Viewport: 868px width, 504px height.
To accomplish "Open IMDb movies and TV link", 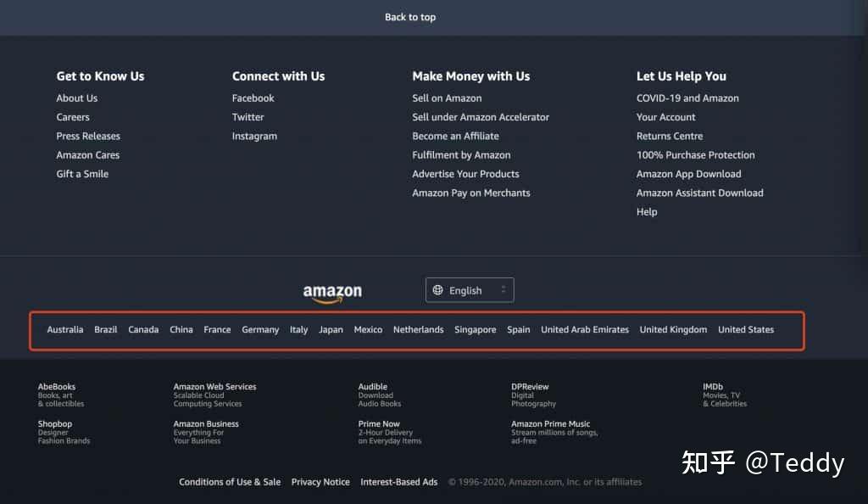I will pyautogui.click(x=725, y=395).
